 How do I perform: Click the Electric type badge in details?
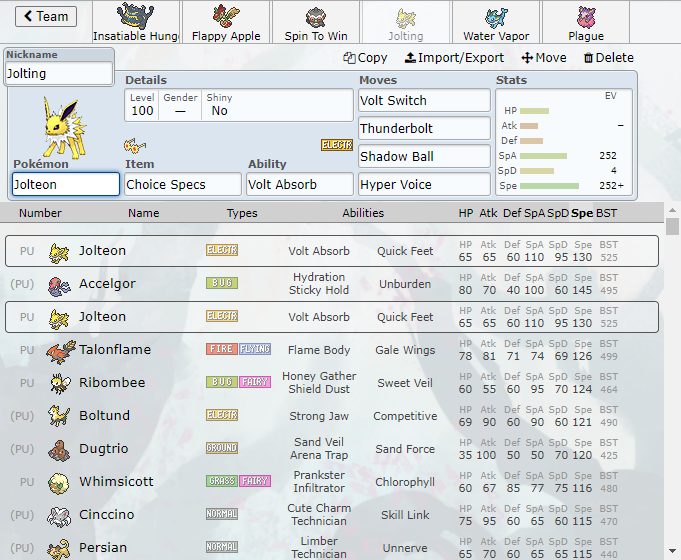tap(337, 145)
